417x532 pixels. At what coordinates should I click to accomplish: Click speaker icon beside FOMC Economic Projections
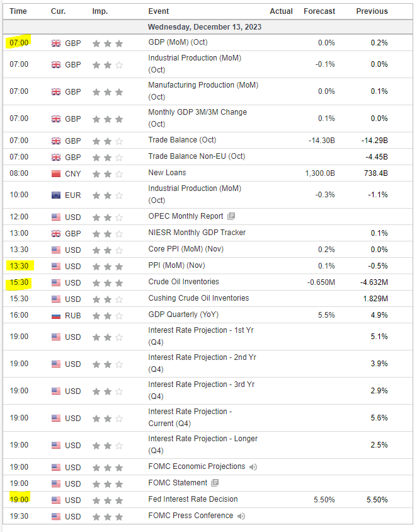(x=253, y=467)
